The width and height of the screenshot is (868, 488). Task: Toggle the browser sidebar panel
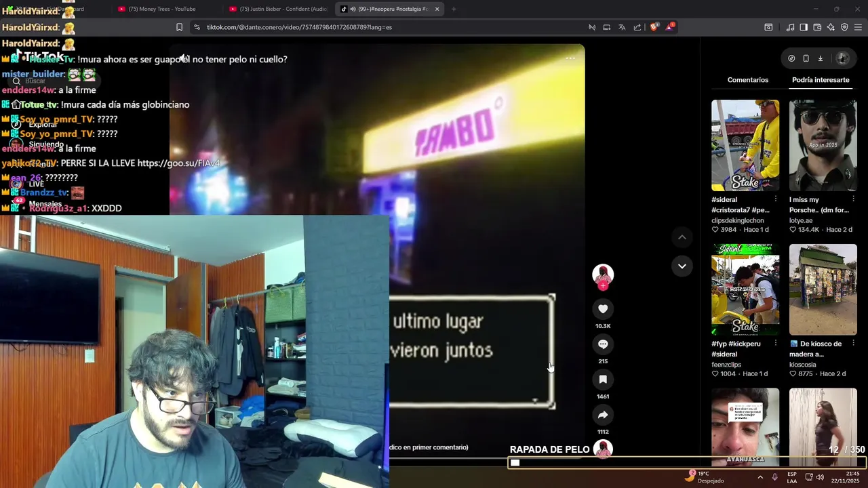tap(804, 27)
